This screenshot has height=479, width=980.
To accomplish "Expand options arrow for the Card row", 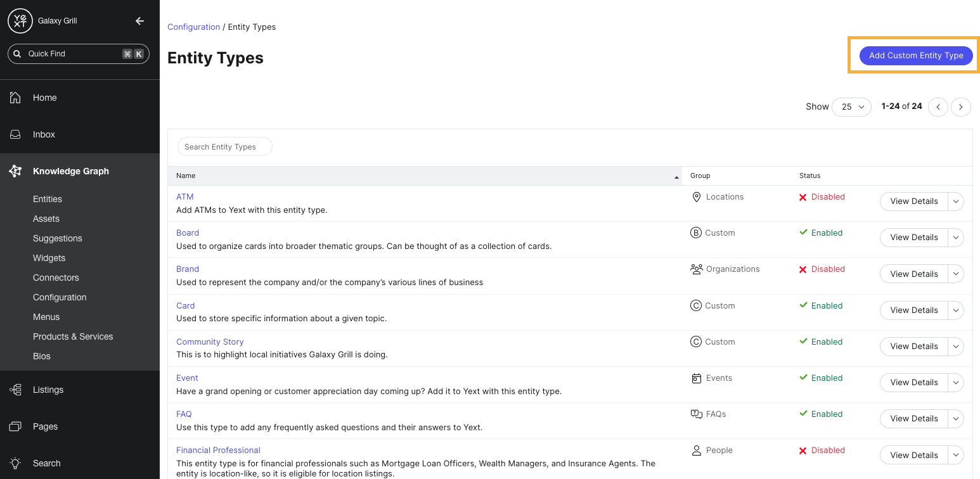I will 956,310.
